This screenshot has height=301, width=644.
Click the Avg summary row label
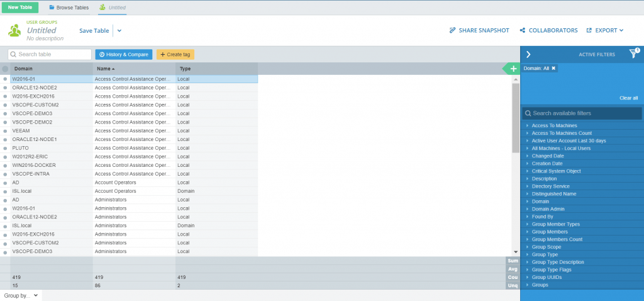pyautogui.click(x=513, y=269)
